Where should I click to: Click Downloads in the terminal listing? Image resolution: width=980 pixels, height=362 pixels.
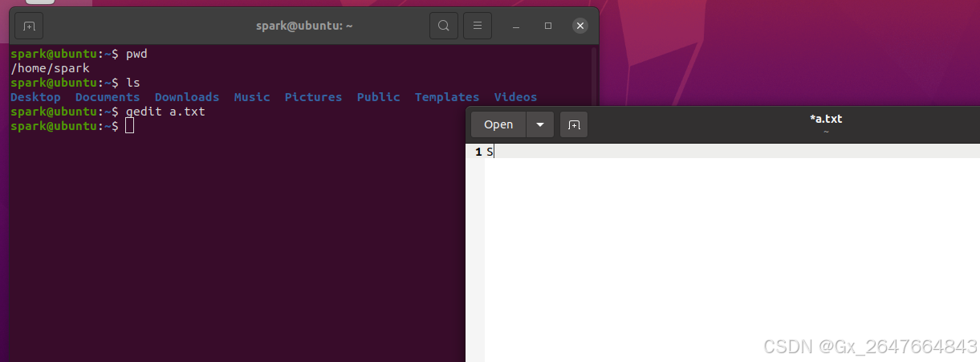click(x=187, y=97)
